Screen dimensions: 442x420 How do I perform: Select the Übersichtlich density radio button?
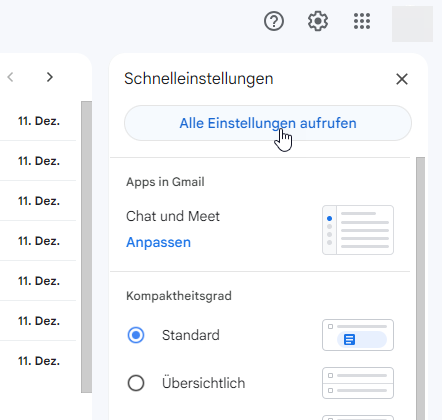[x=136, y=383]
